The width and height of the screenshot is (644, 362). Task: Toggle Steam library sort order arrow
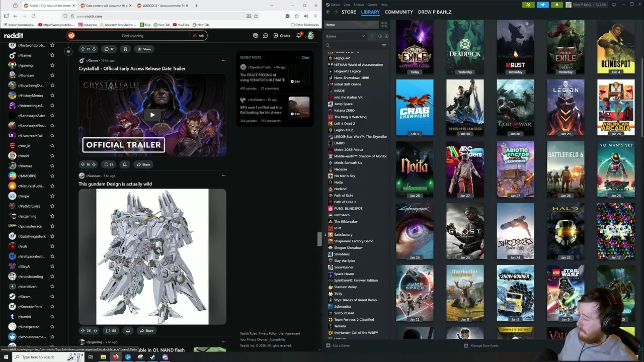[372, 36]
